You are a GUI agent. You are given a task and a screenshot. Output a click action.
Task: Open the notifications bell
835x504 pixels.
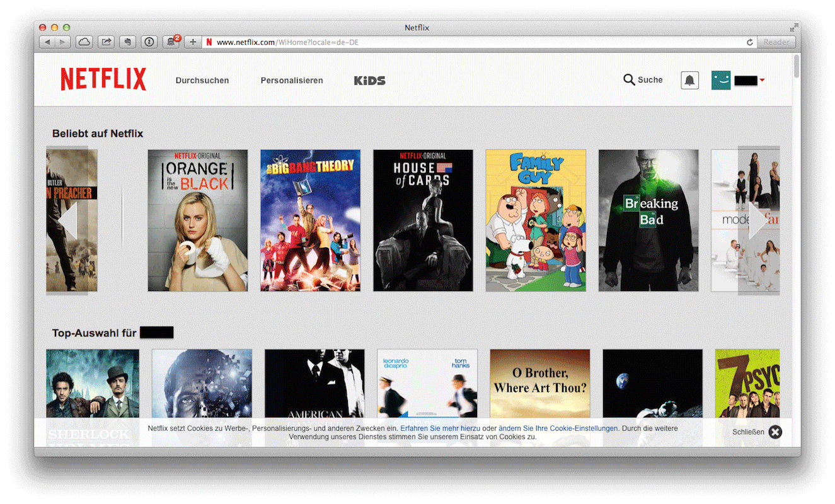(x=689, y=80)
